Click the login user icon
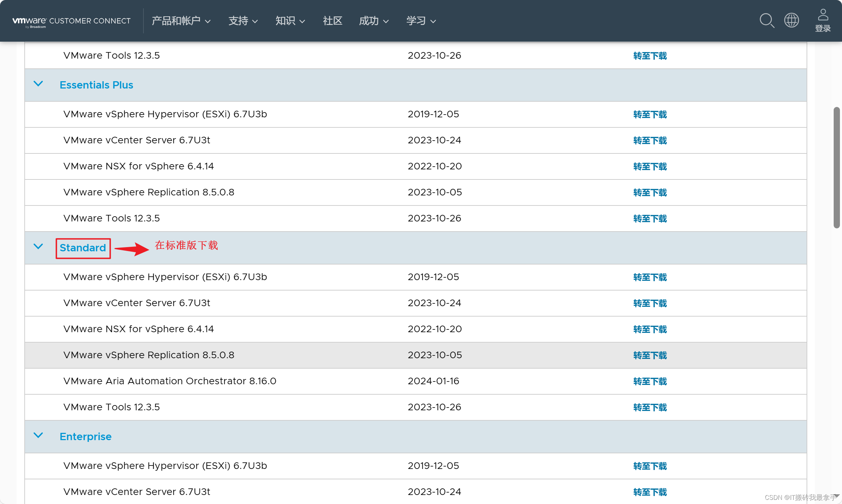The width and height of the screenshot is (842, 504). tap(823, 20)
